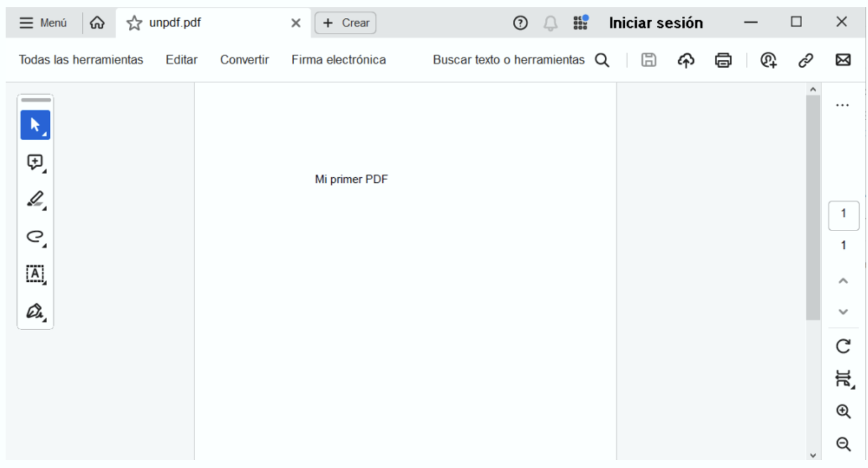Open the Menú hamburger menu
868x468 pixels.
[43, 23]
